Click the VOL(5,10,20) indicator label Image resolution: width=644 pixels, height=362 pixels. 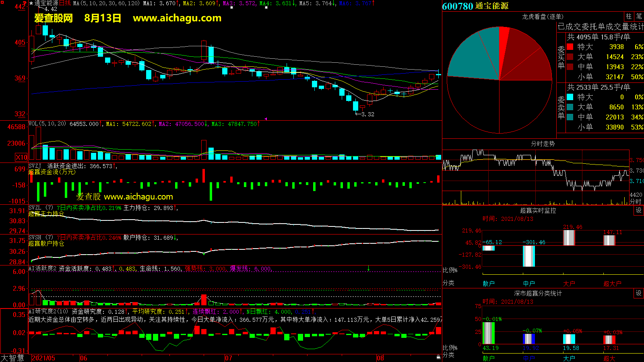(x=47, y=124)
